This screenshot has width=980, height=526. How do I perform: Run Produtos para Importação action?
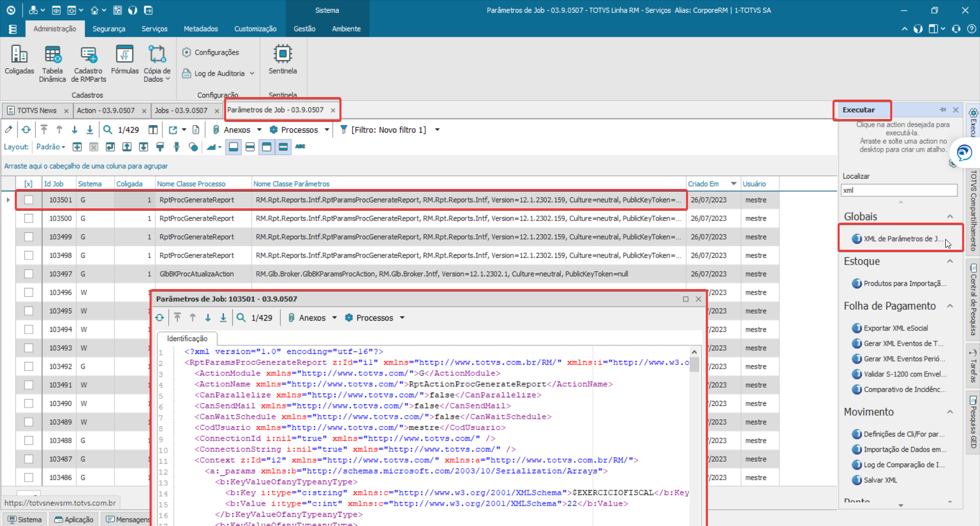(x=899, y=283)
